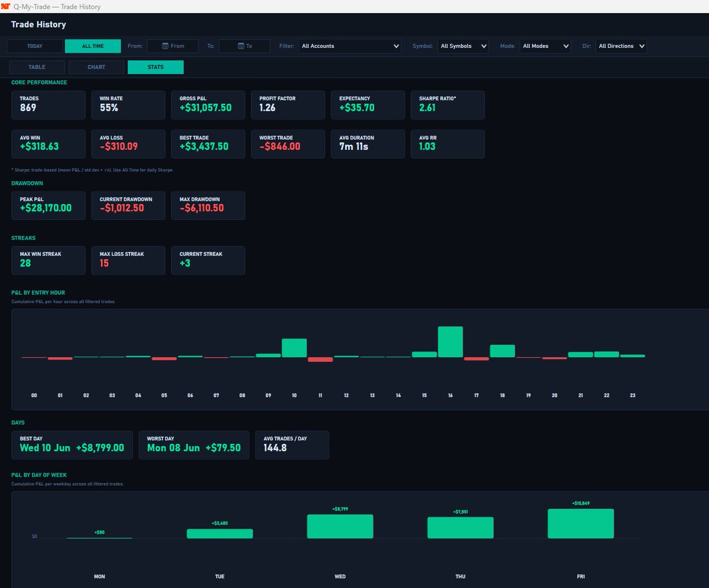Click the SHARPE RATIO 2.61 card
Image resolution: width=709 pixels, height=588 pixels.
(448, 105)
